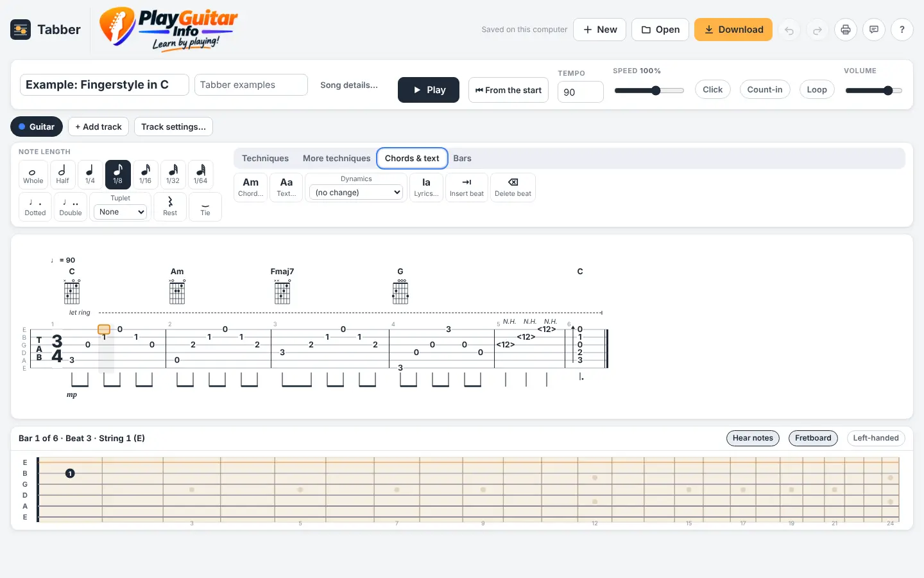924x578 pixels.
Task: Click the G chord diagram
Action: click(400, 291)
